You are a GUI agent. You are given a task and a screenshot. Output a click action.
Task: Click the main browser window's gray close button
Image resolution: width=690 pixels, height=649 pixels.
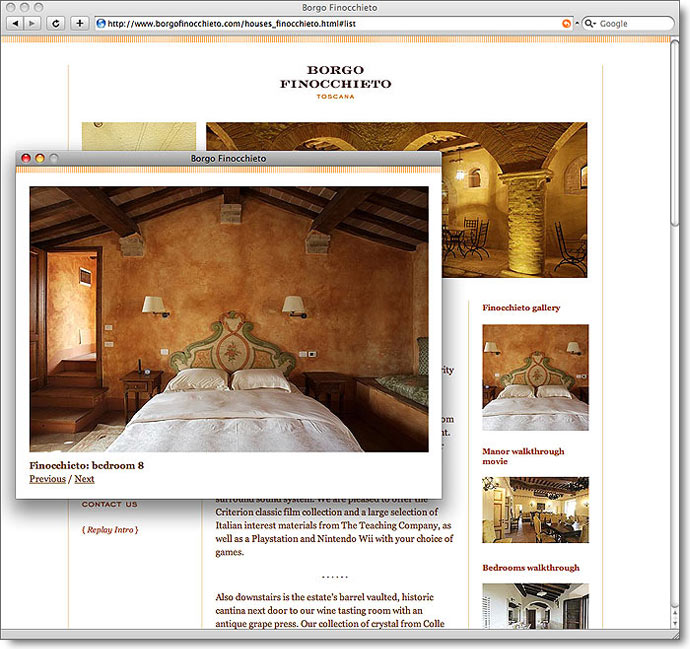[x=11, y=7]
